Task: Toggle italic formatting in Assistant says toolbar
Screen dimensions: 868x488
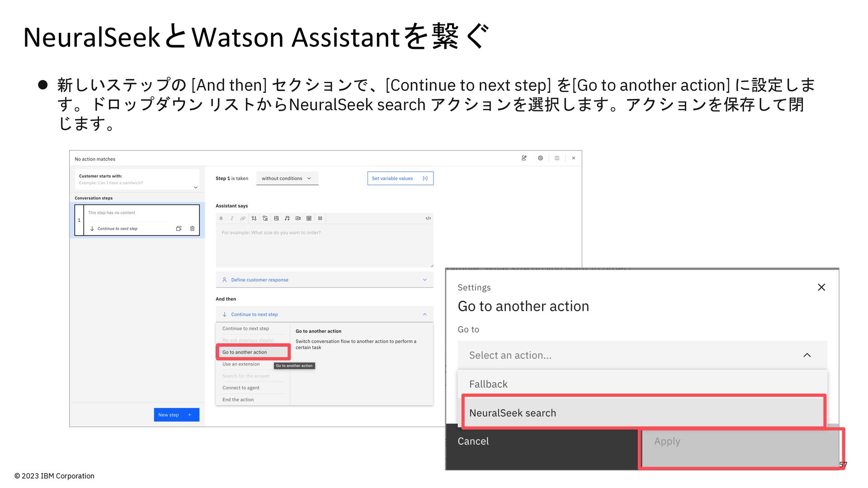Action: click(232, 218)
